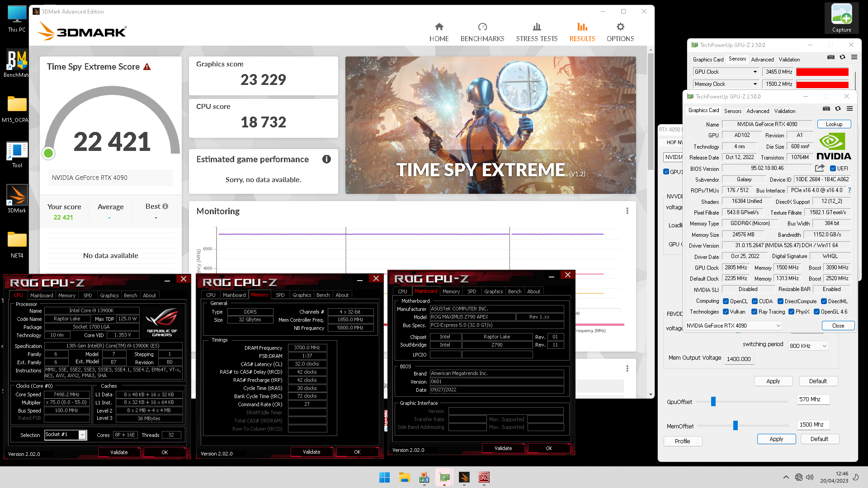Toggle Ray Tracing checkbox
This screenshot has width=868, height=488.
(x=754, y=312)
